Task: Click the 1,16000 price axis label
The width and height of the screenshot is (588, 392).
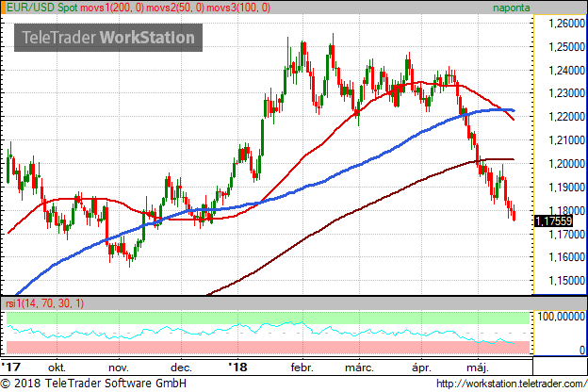Action: click(x=566, y=257)
